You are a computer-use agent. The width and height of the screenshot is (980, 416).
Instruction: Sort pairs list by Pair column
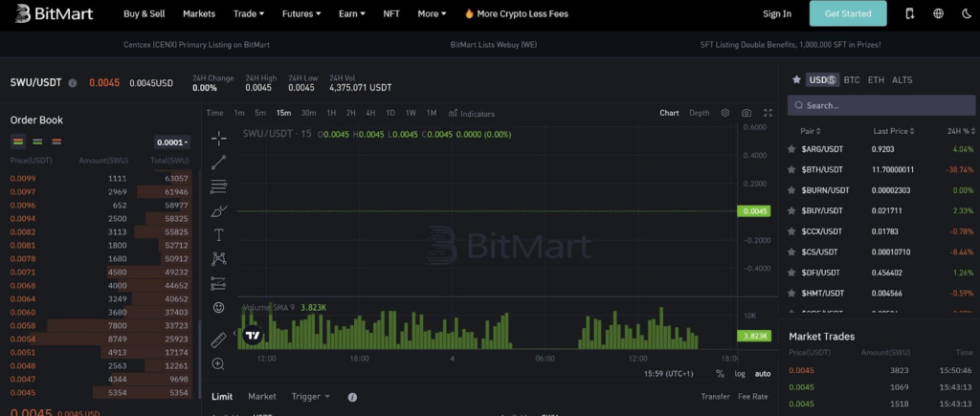pyautogui.click(x=811, y=131)
